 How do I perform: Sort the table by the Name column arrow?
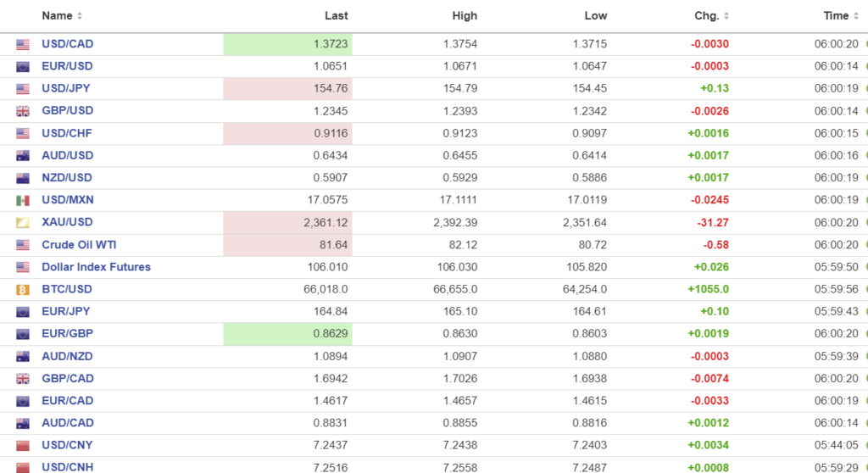[80, 16]
